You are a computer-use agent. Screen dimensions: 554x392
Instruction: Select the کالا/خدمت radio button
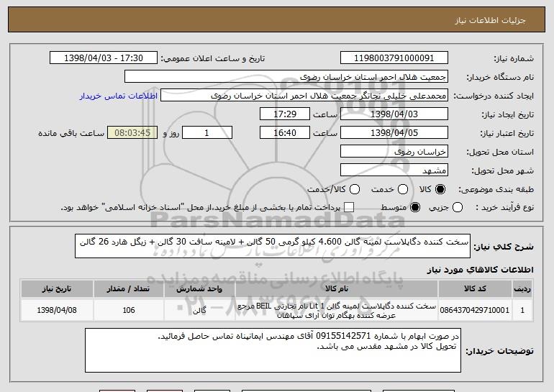355,189
